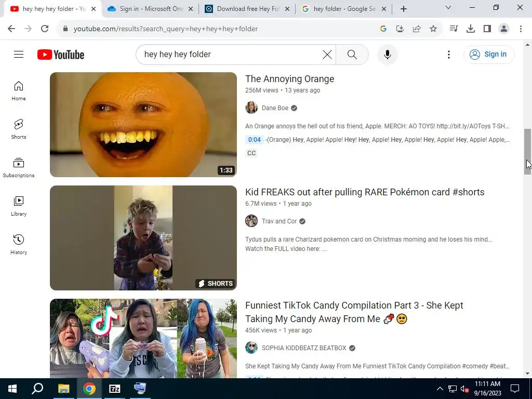Open Shorts in sidebar

tap(19, 129)
